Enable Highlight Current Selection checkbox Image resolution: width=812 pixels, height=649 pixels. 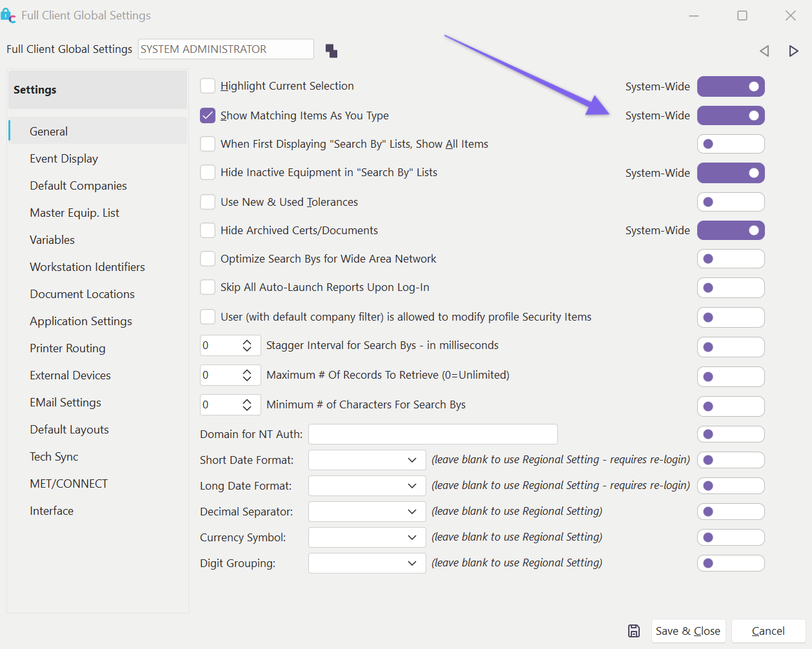pos(208,86)
